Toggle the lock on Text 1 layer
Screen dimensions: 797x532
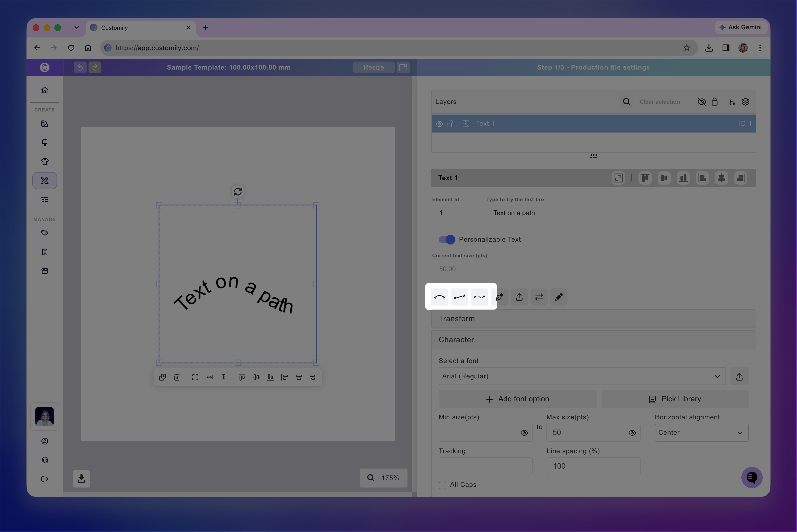tap(450, 124)
